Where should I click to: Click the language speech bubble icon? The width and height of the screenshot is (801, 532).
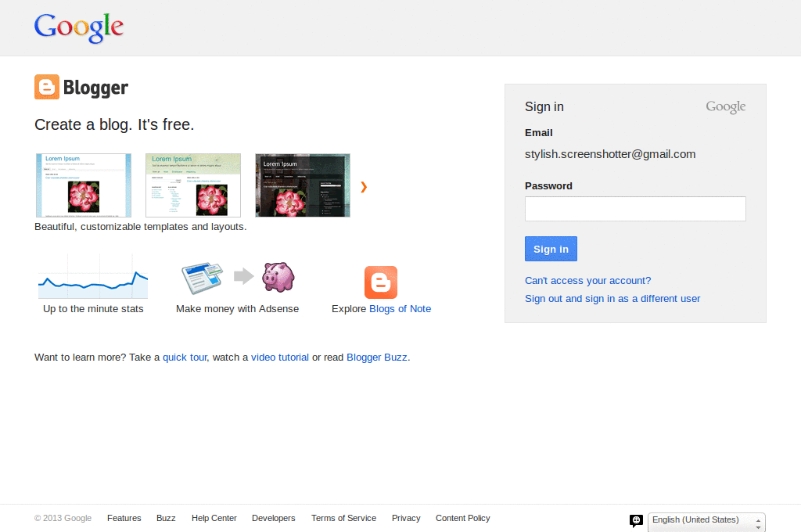coord(636,521)
